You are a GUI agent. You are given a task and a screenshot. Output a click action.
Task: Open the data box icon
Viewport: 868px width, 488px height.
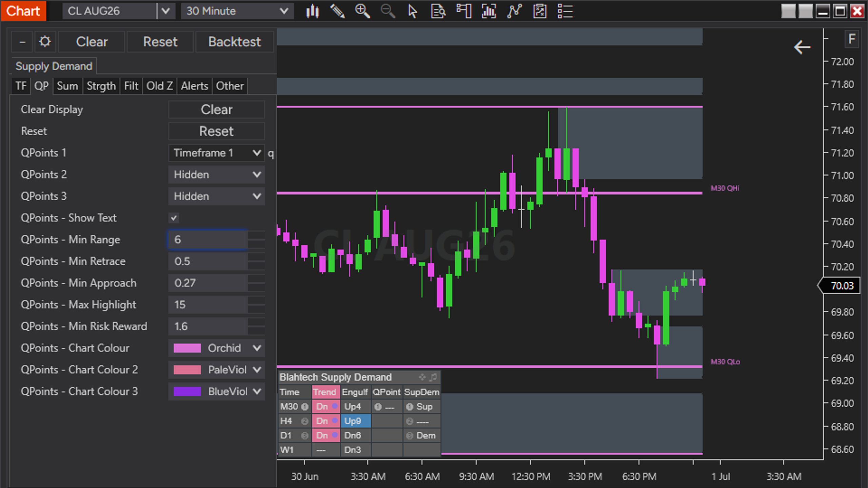[438, 11]
